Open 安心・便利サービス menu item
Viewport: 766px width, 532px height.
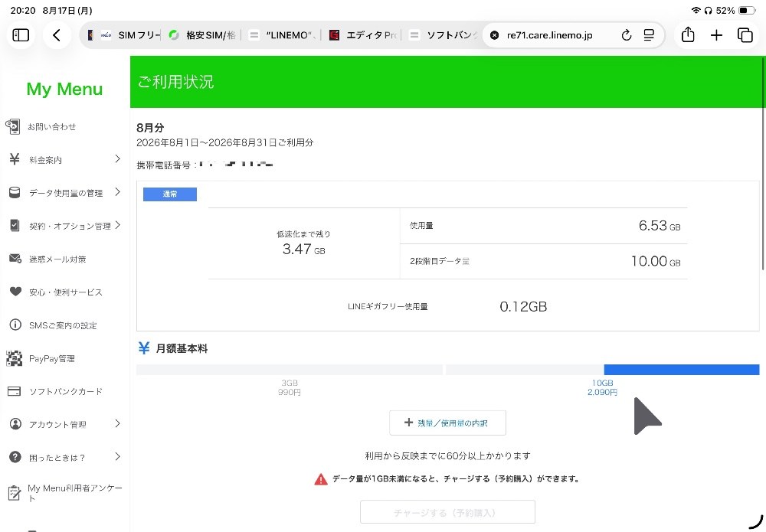tap(65, 292)
